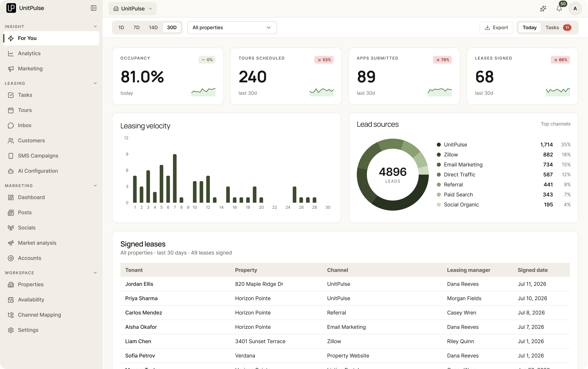588x369 pixels.
Task: Select the 1D time range
Action: tap(121, 28)
